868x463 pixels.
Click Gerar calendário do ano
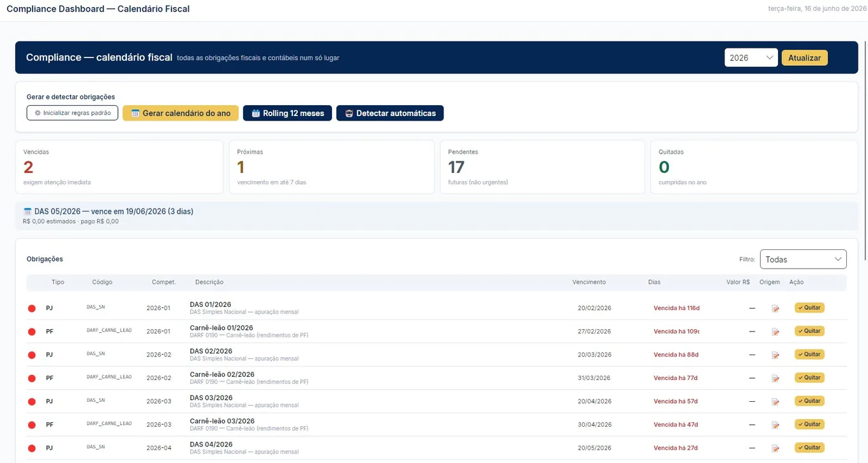181,113
